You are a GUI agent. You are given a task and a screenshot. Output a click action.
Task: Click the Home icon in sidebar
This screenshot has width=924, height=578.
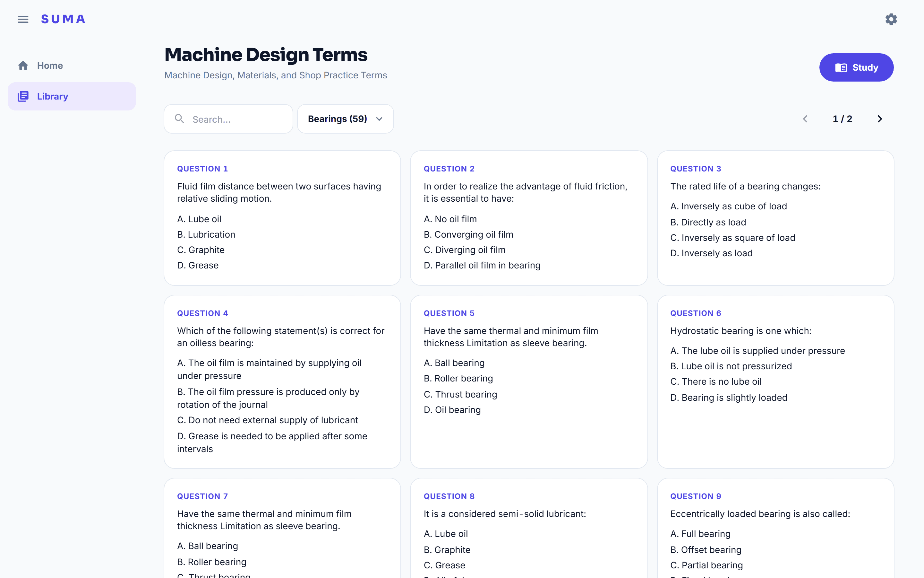pos(23,66)
